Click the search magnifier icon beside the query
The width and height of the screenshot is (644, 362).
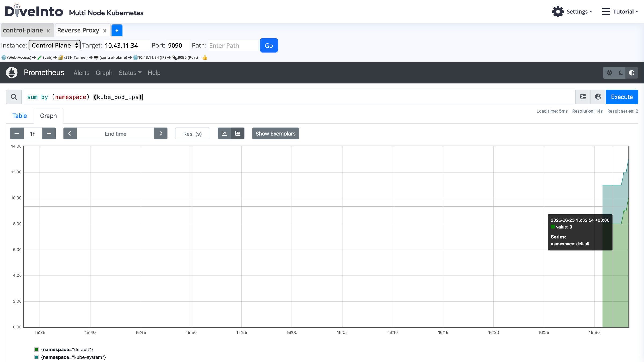pyautogui.click(x=14, y=97)
